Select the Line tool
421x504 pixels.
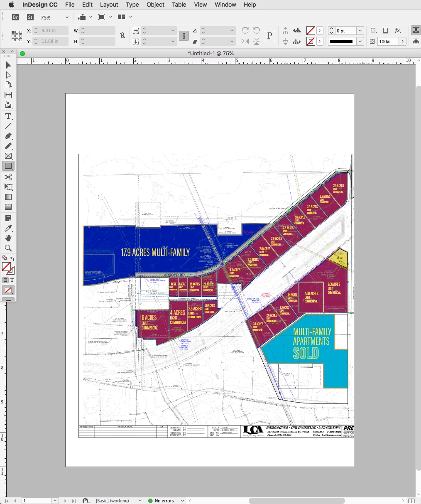tap(8, 126)
